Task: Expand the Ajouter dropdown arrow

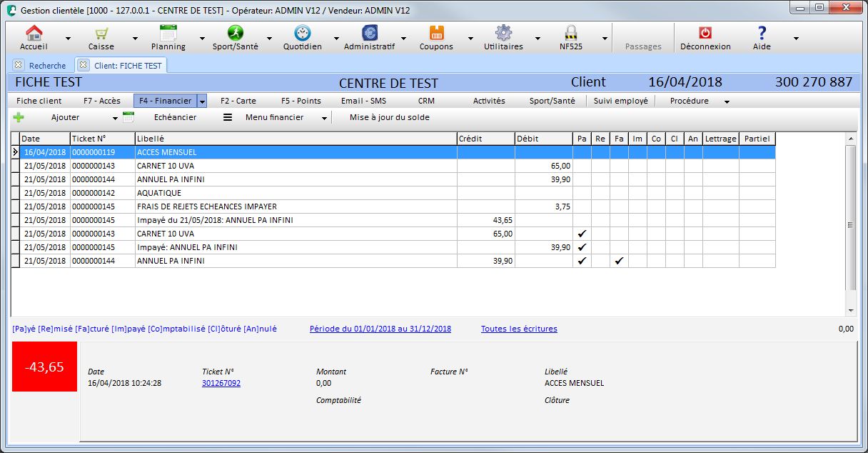Action: 115,118
